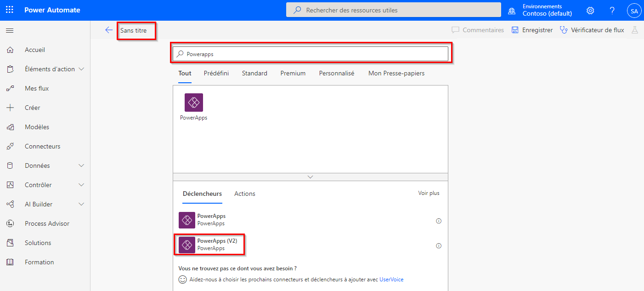Screen dimensions: 644x291
Task: Select the Tout tab
Action: pyautogui.click(x=185, y=74)
